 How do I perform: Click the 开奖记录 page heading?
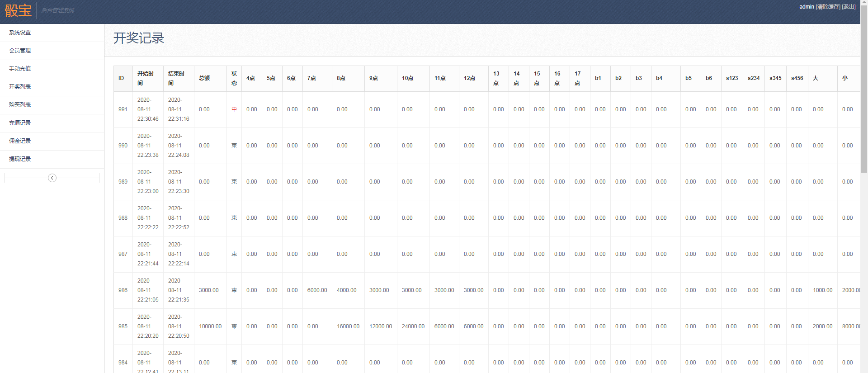tap(139, 38)
